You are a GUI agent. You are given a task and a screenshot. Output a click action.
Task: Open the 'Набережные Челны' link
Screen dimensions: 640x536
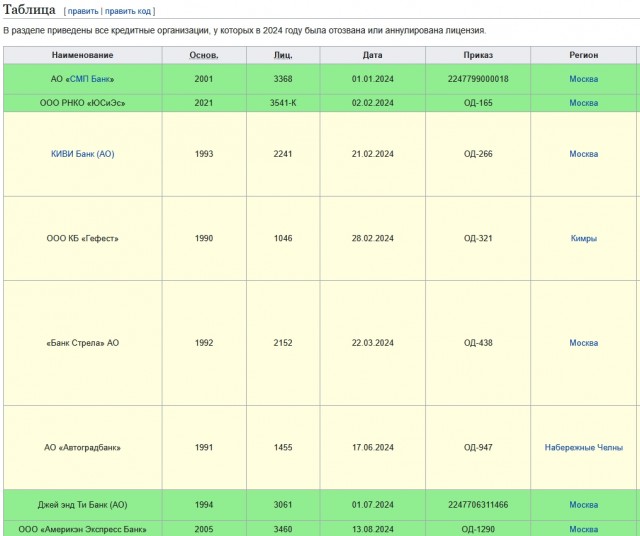coord(584,447)
